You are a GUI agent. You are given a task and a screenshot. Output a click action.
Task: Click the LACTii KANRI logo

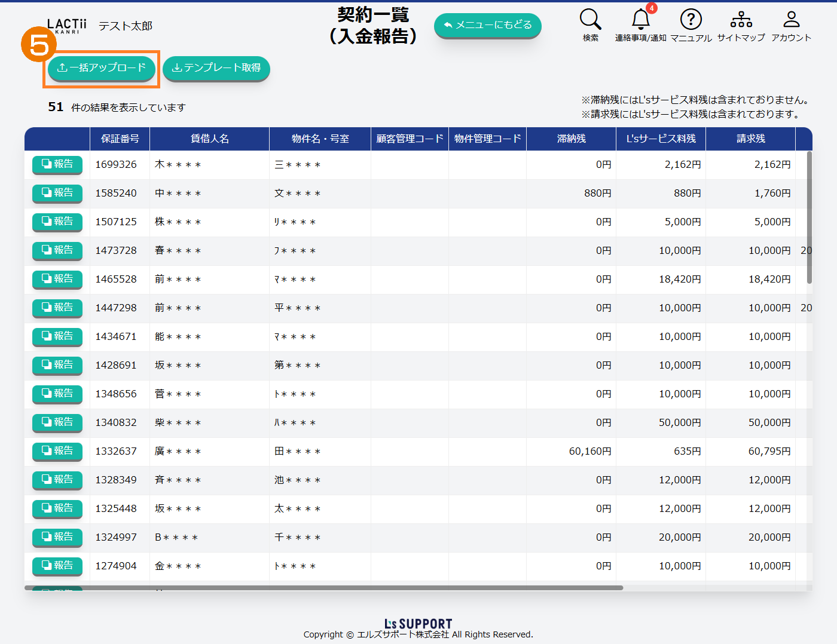pos(67,26)
